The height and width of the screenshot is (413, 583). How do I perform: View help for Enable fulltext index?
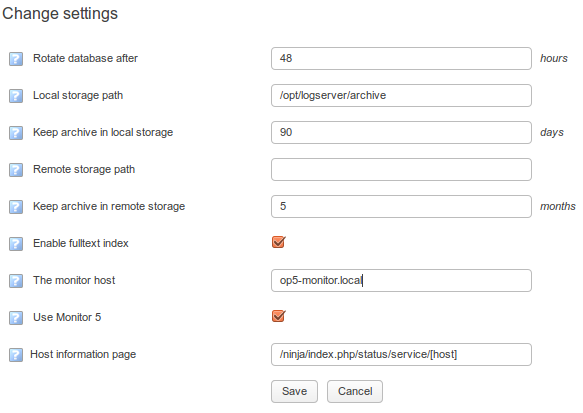coord(16,244)
